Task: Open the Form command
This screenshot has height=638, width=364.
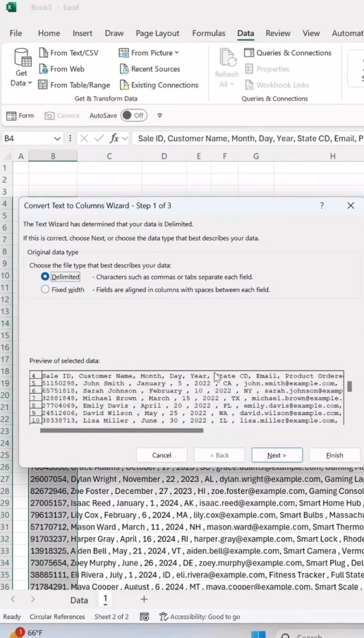Action: click(x=20, y=116)
